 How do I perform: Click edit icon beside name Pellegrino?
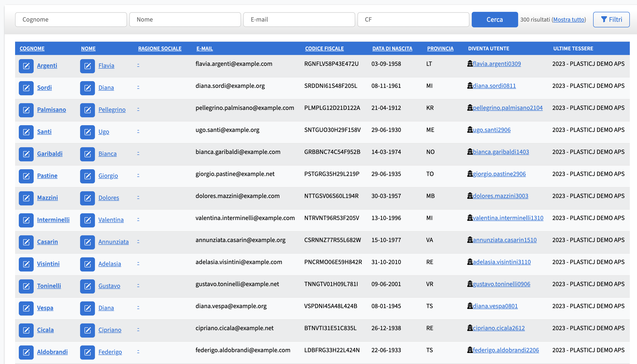tap(88, 110)
